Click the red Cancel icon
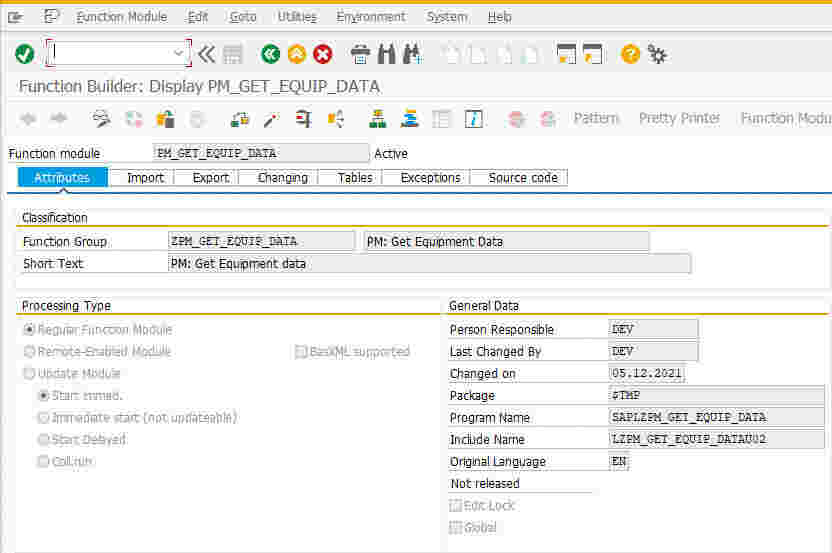832x553 pixels. coord(323,54)
